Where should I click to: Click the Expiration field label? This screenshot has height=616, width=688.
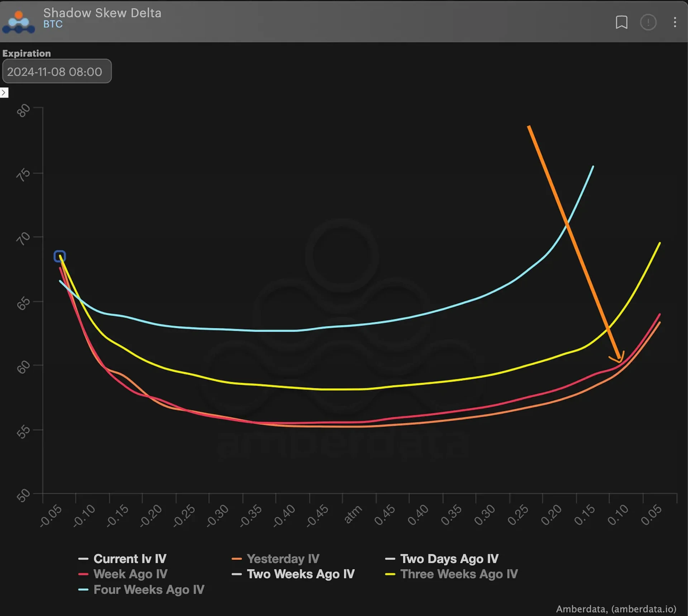point(27,53)
